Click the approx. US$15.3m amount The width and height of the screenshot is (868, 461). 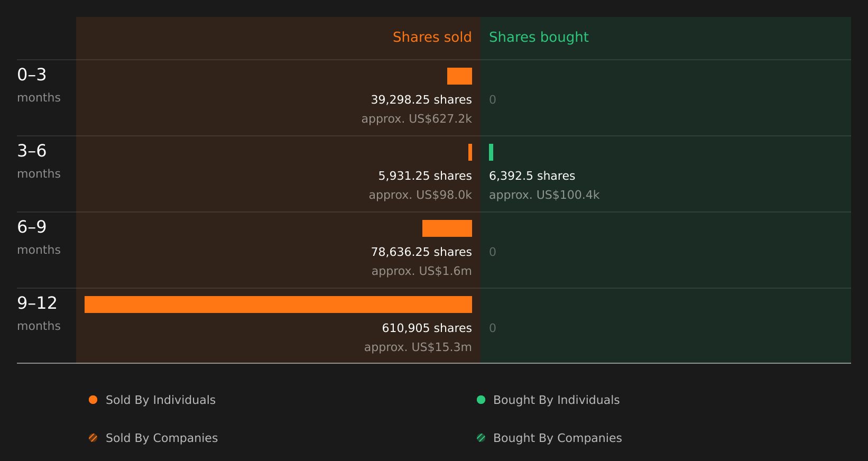(x=418, y=347)
